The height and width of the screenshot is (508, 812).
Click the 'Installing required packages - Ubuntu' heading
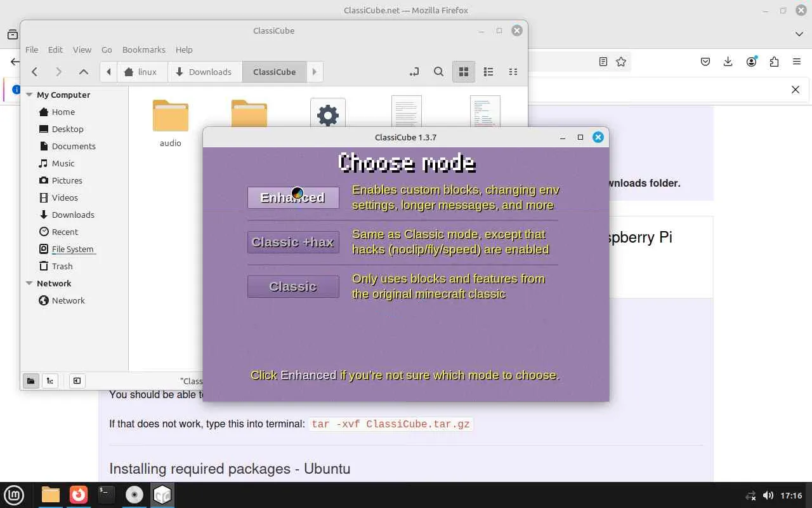[x=230, y=469]
